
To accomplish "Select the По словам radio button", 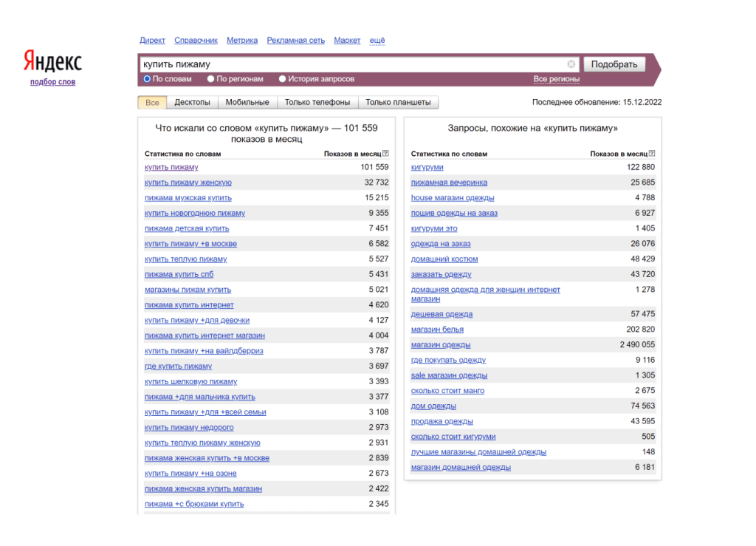I will [x=148, y=79].
